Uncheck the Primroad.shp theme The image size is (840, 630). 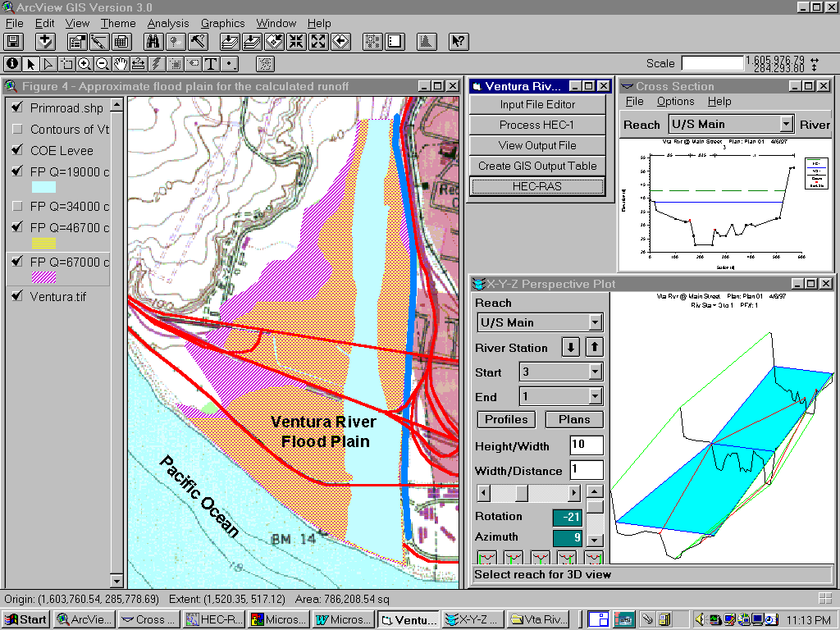pos(17,107)
